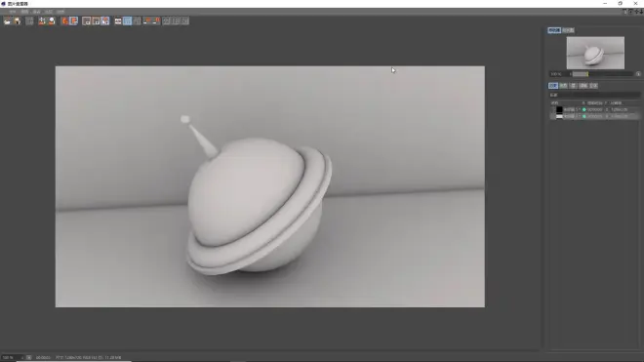Click the Remove Image toolbar icon
644x362 pixels.
tap(52, 20)
